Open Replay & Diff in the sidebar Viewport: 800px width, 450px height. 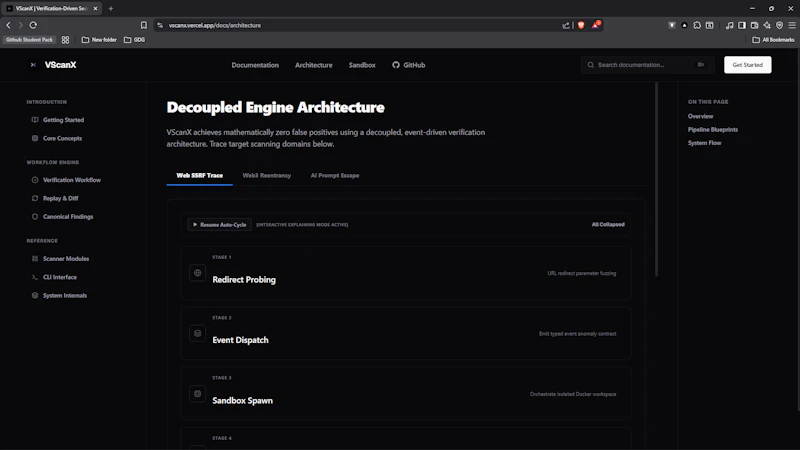[x=61, y=198]
